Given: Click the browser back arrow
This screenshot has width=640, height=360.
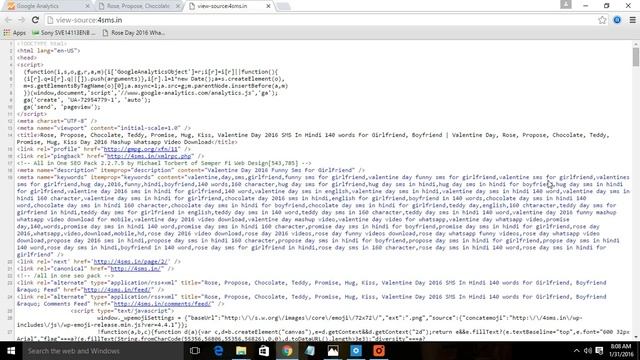Looking at the screenshot, I should coord(8,20).
